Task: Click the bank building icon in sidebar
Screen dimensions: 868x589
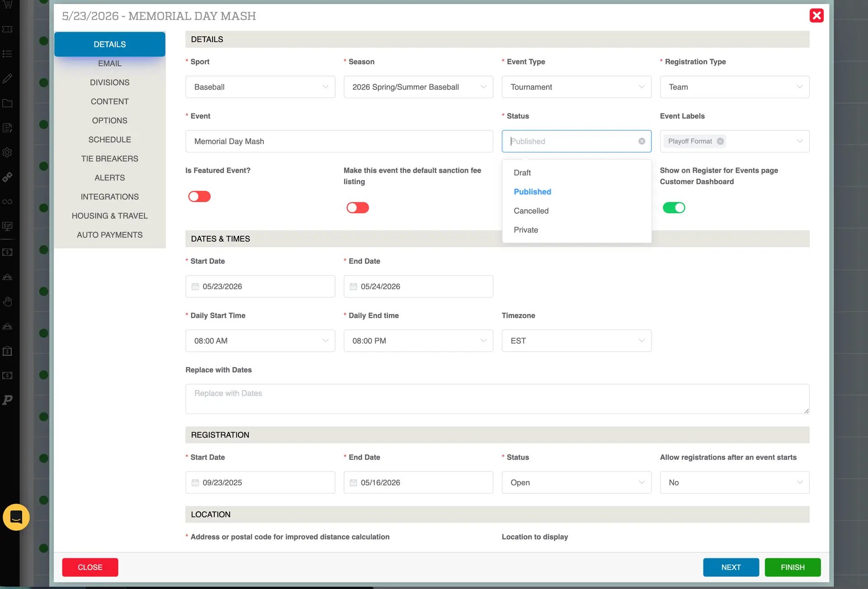Action: tap(7, 351)
